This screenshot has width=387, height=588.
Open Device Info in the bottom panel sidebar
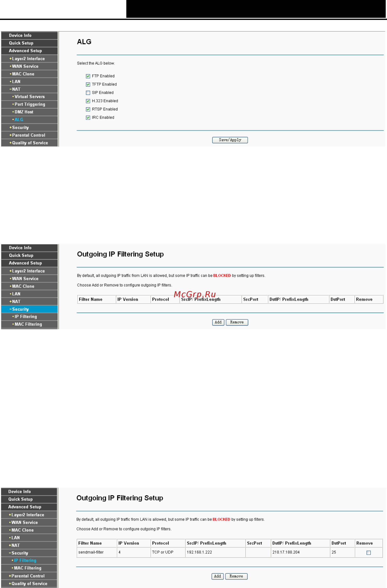point(29,491)
